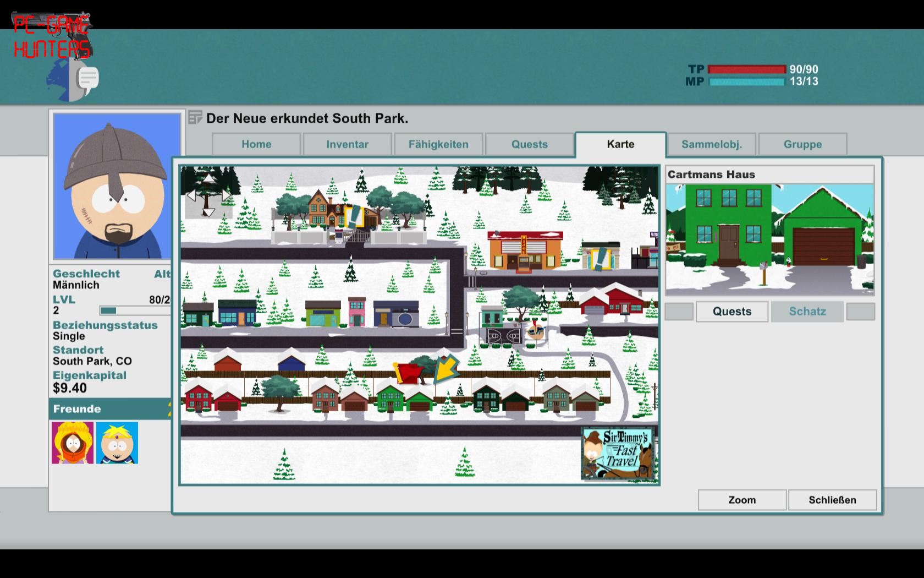924x578 pixels.
Task: Open the Sammelobj. tab
Action: (x=712, y=144)
